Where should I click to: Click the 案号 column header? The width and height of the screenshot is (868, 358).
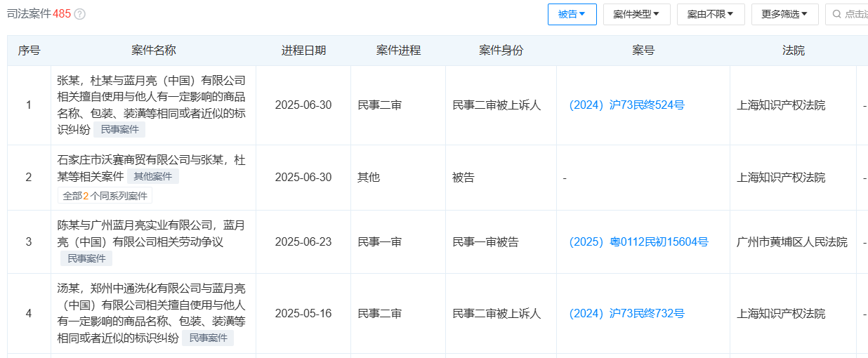643,51
